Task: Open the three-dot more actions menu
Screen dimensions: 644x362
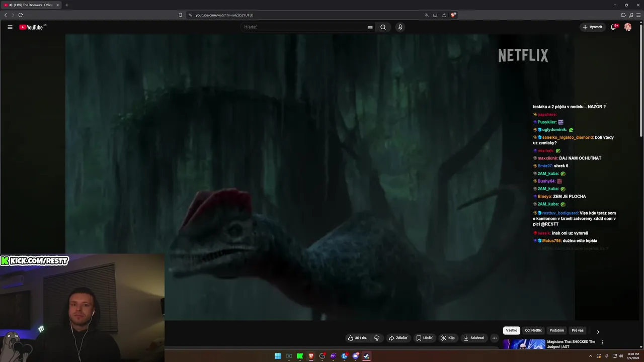Action: tap(495, 338)
